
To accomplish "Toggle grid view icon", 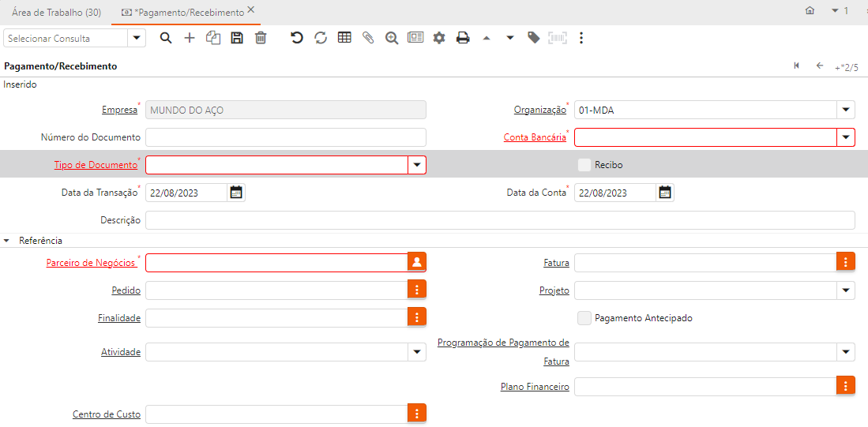I will pyautogui.click(x=344, y=38).
